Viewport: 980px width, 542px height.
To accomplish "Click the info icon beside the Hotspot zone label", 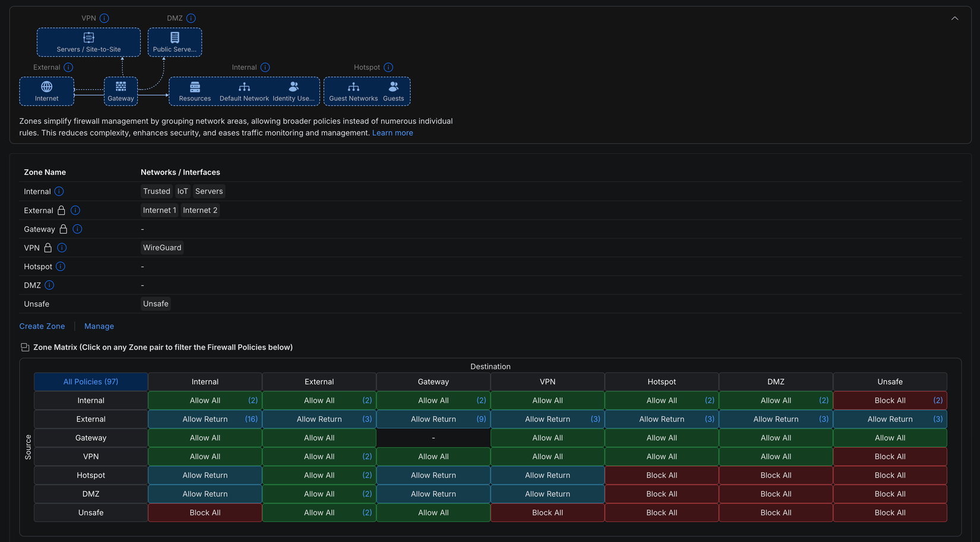I will point(60,266).
